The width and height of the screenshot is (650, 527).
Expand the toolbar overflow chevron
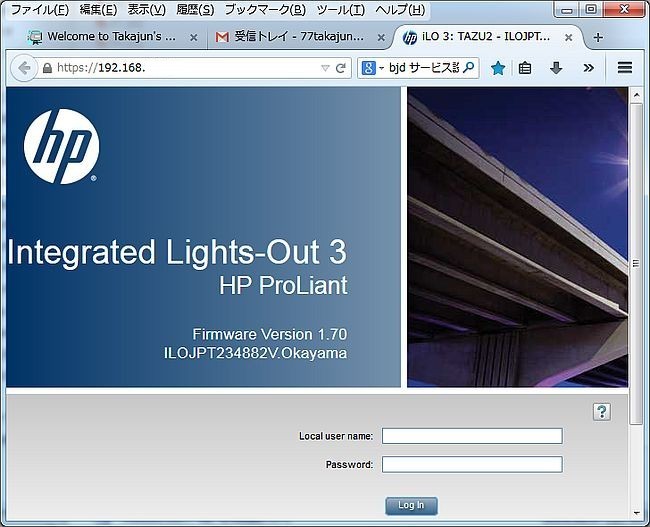589,68
